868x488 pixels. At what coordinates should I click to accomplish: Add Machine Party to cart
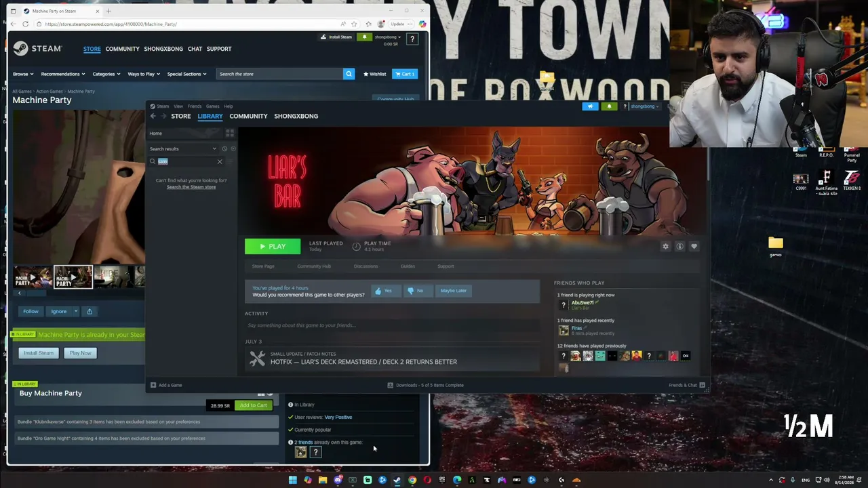(x=254, y=405)
